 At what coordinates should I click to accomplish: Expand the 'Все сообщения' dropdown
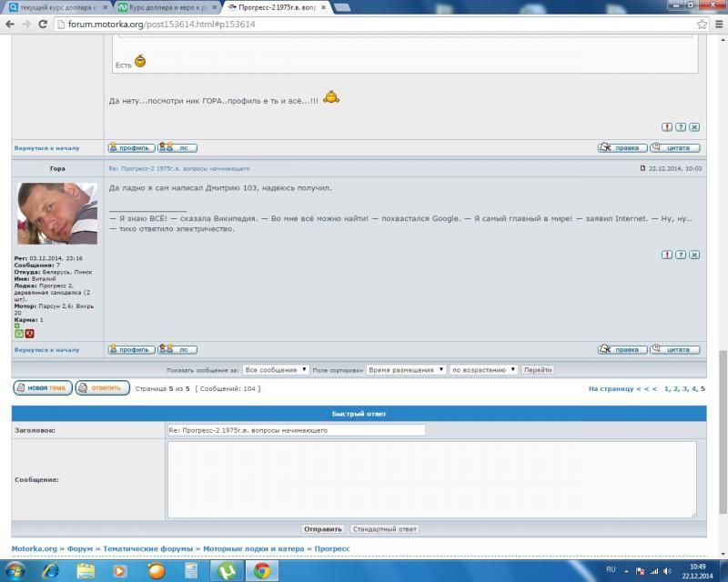(x=275, y=370)
